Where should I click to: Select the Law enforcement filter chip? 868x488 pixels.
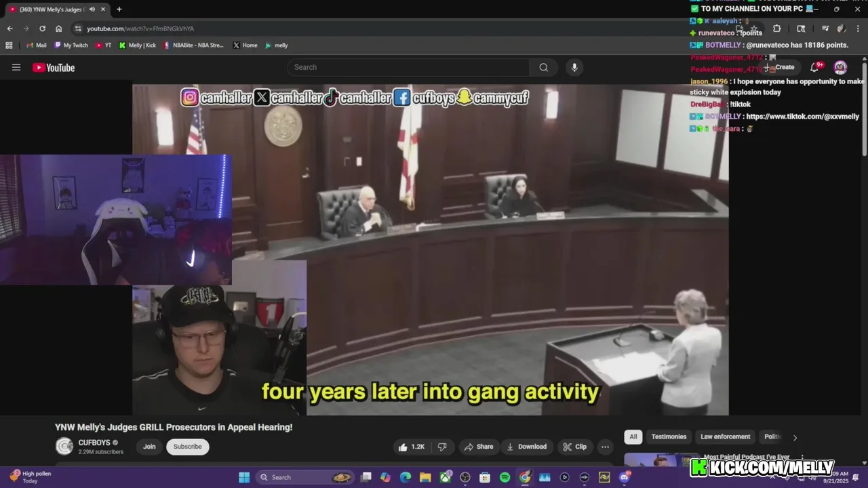pos(725,436)
